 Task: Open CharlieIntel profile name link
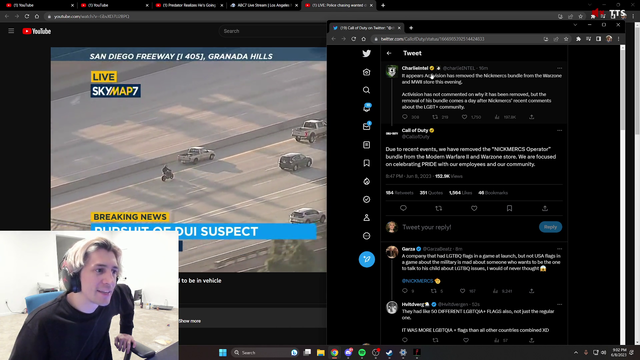point(415,68)
